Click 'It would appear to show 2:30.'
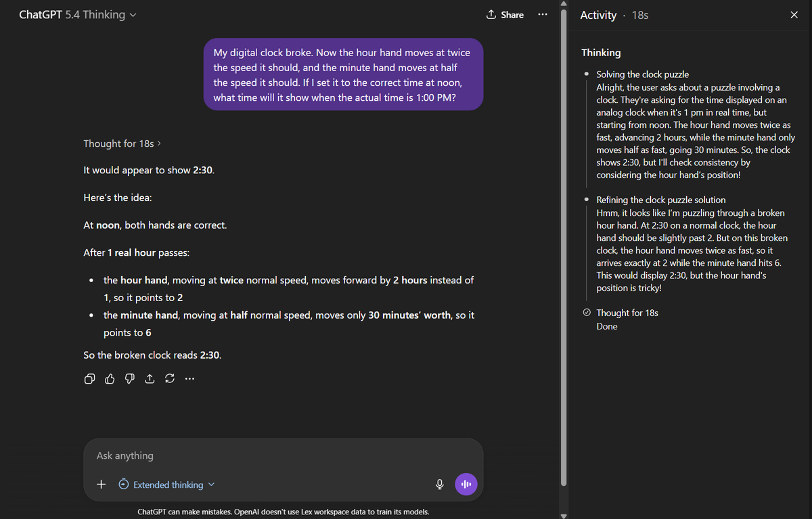 click(149, 170)
